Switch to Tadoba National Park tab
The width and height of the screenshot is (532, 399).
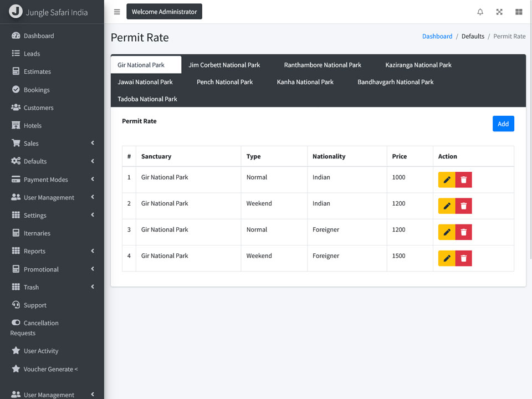(147, 99)
